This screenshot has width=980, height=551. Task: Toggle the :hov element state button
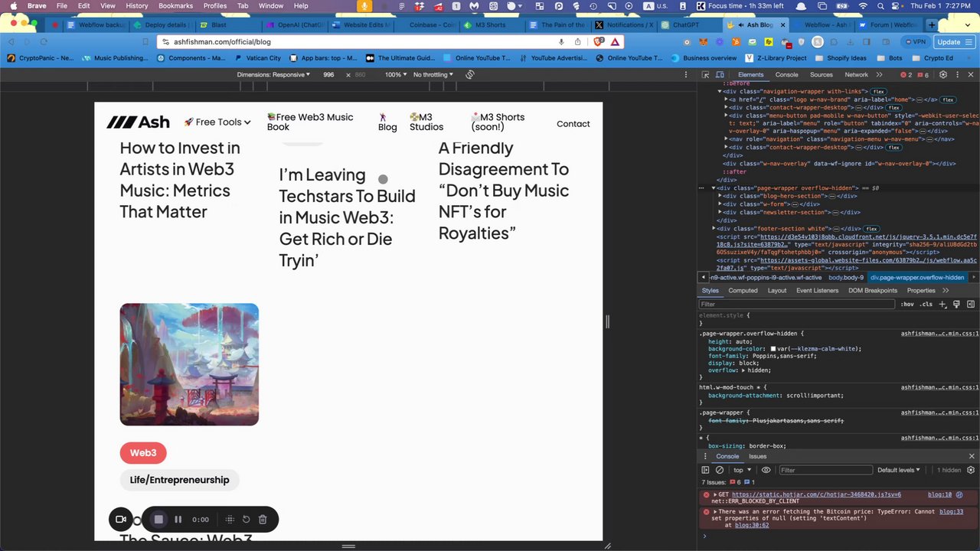point(907,304)
